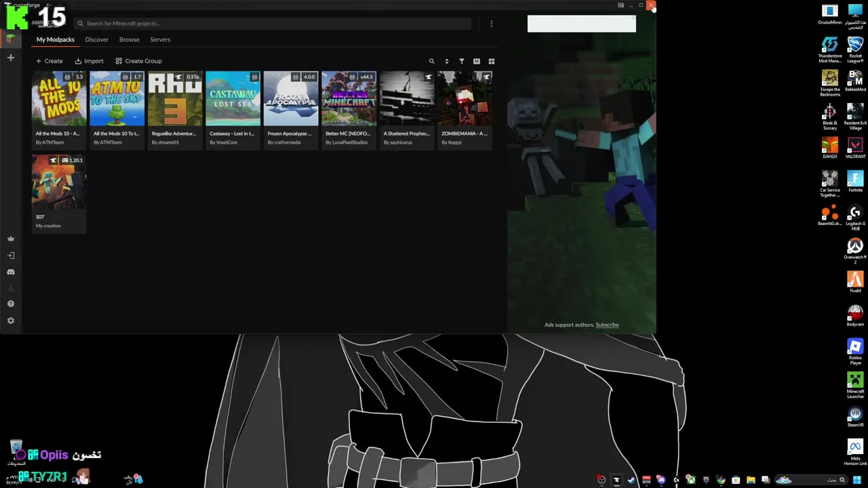Open the Servers tab
The image size is (868, 488).
click(160, 39)
